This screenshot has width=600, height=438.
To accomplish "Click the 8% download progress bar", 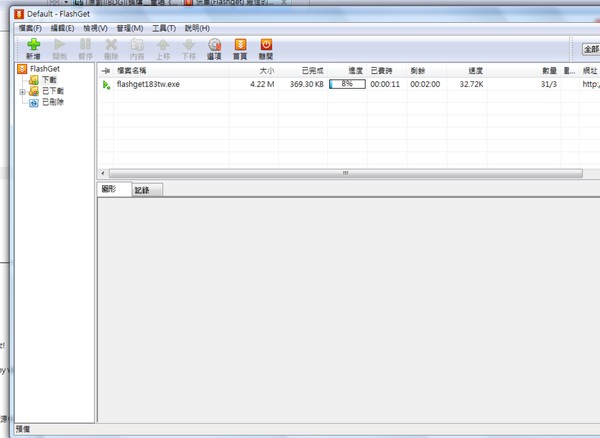I will [x=347, y=84].
